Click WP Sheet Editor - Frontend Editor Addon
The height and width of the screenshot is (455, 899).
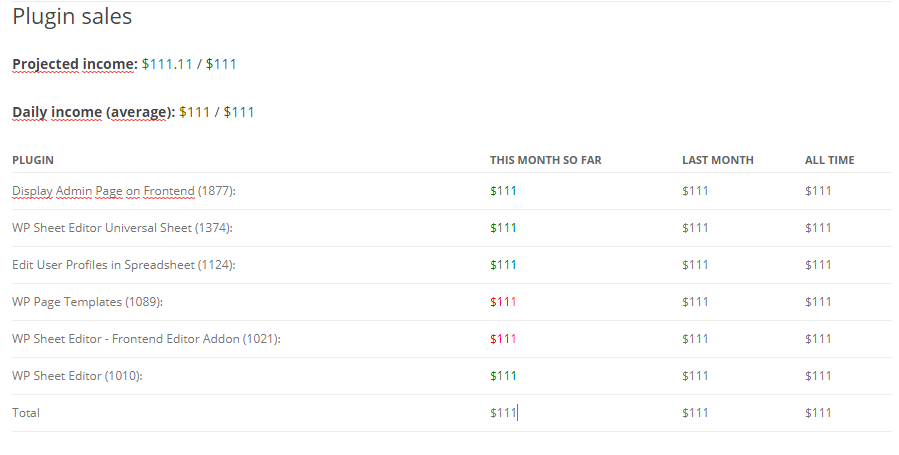click(x=146, y=339)
